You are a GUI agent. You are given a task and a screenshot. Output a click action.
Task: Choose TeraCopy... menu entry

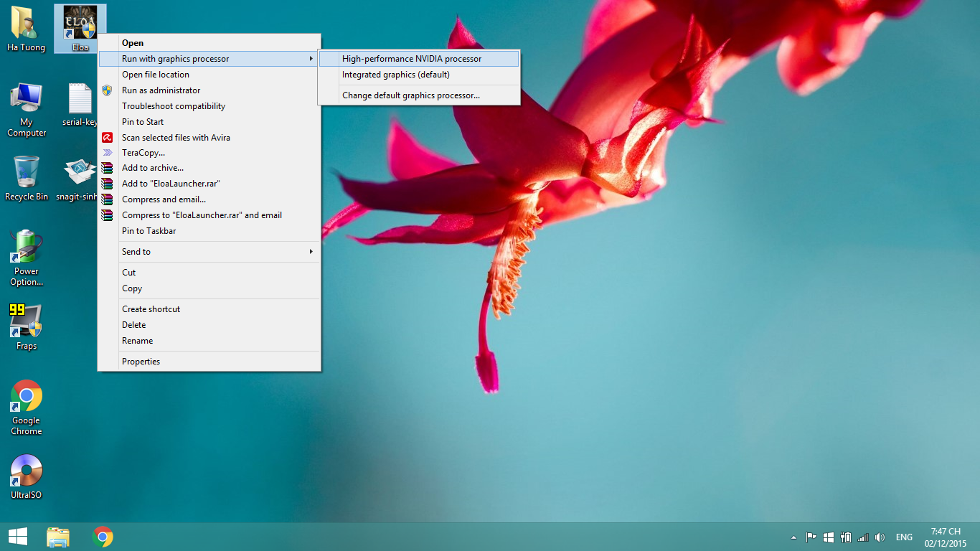[x=209, y=153]
